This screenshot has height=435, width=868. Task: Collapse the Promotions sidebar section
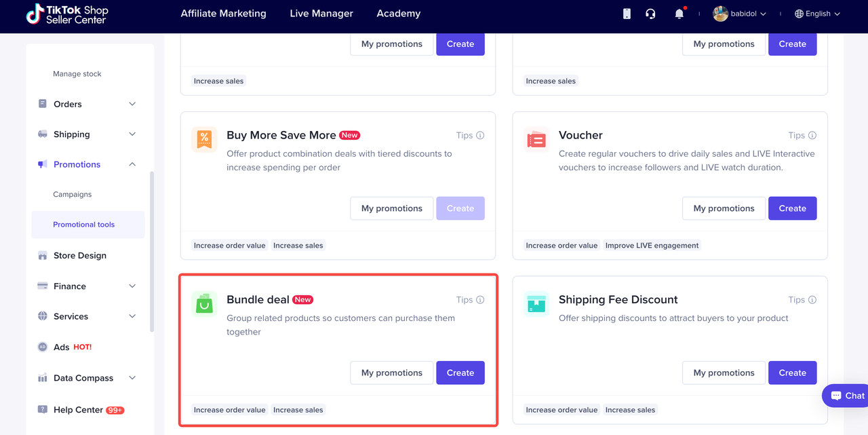click(87, 164)
